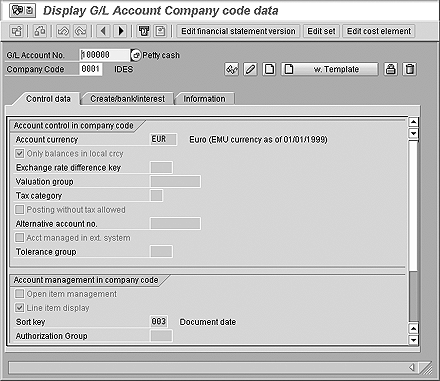Viewport: 440px width, 381px height.
Task: Click the Block padlock icon
Action: tap(391, 69)
